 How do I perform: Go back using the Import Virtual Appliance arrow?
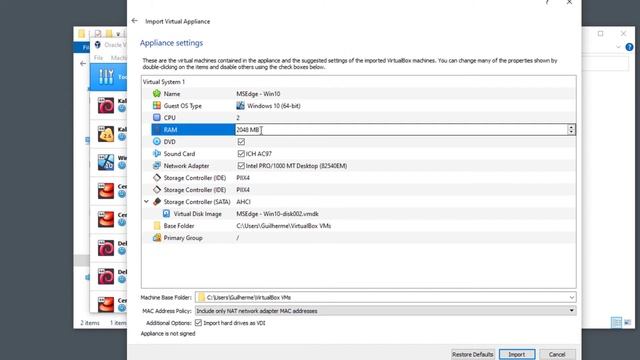[x=135, y=21]
